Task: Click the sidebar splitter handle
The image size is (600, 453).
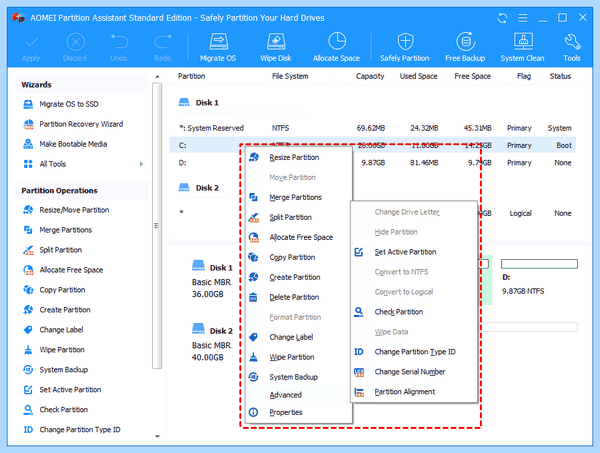Action: (x=157, y=226)
